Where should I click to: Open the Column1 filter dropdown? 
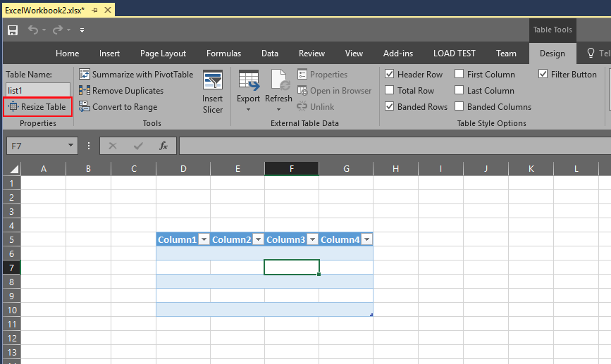pos(204,239)
